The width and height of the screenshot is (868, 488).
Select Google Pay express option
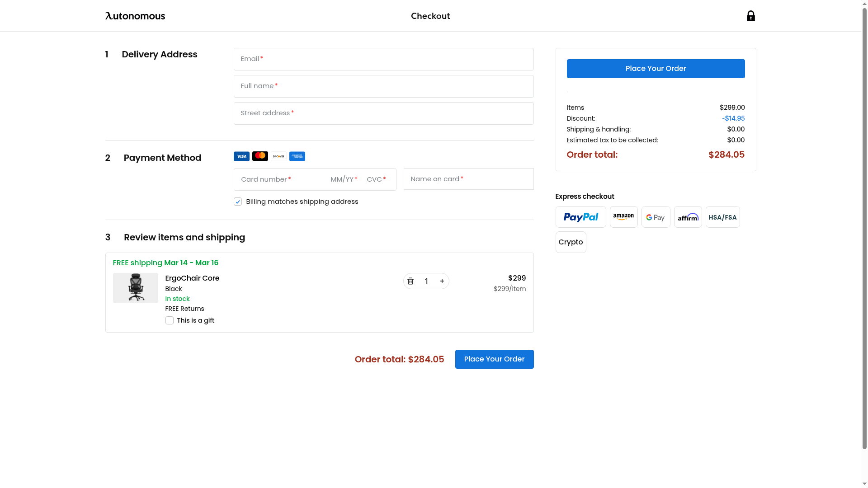point(656,217)
